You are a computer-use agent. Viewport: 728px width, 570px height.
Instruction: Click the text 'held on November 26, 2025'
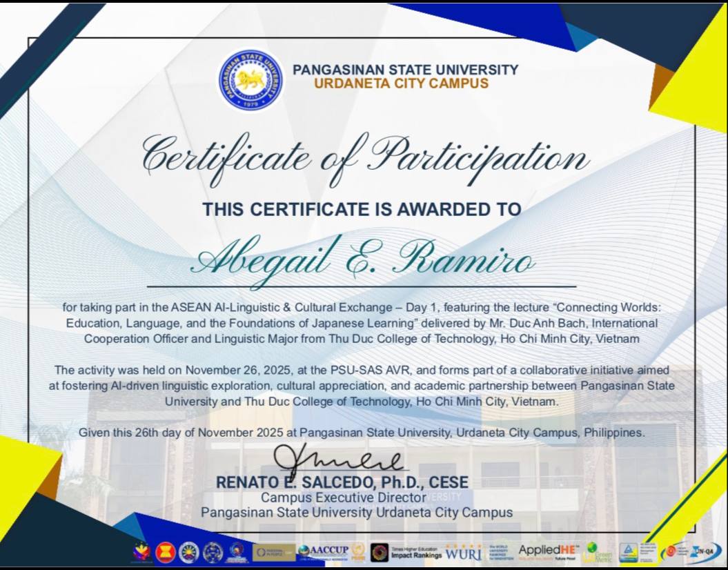[x=217, y=371]
